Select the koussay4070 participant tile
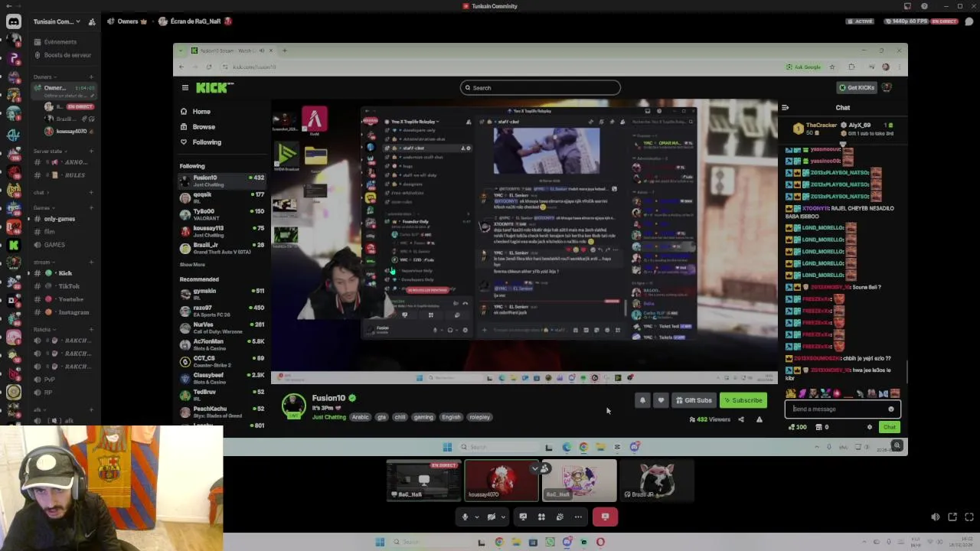 tap(501, 481)
